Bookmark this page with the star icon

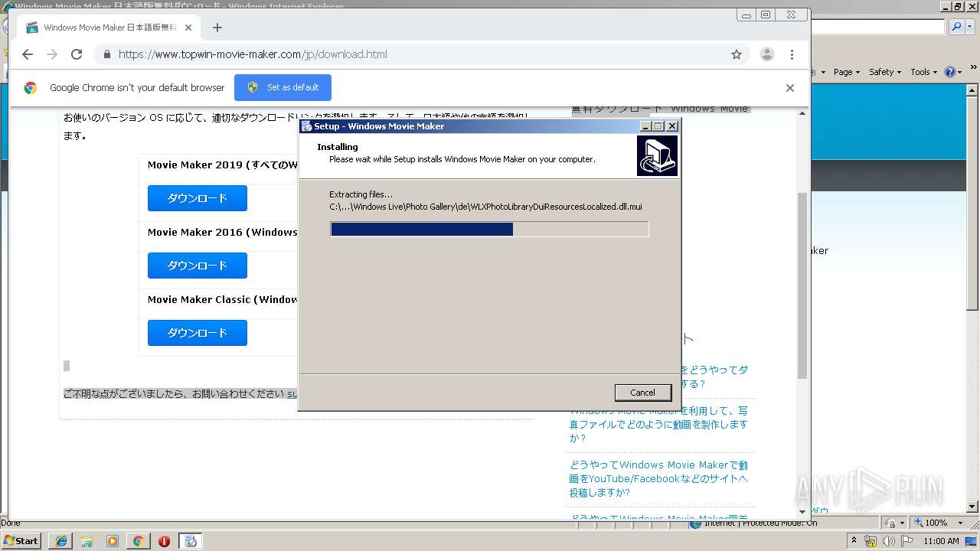point(737,54)
